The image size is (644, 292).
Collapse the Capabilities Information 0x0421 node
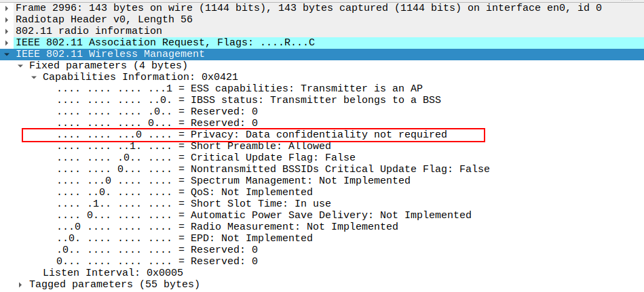tap(34, 77)
